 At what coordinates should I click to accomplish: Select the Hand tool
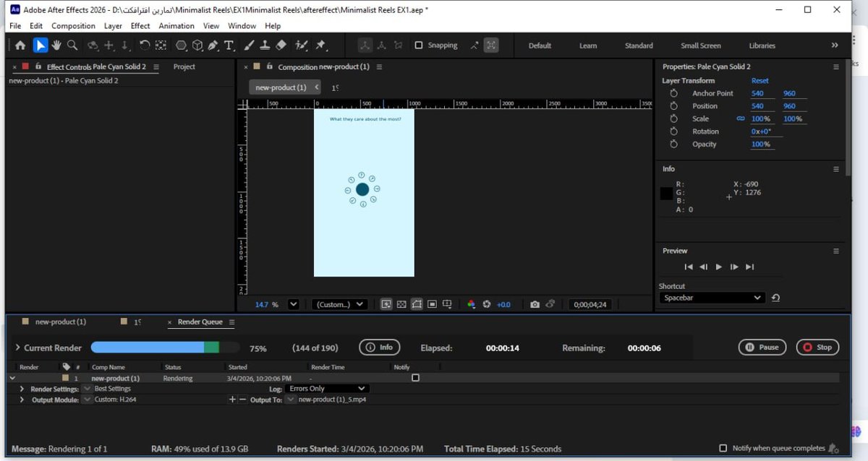(x=56, y=46)
